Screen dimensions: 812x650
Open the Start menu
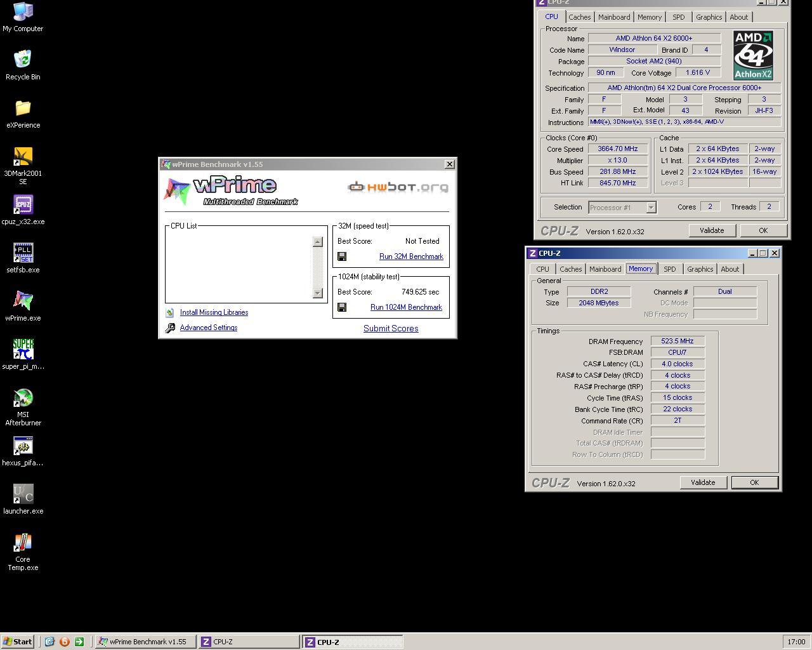pos(17,642)
